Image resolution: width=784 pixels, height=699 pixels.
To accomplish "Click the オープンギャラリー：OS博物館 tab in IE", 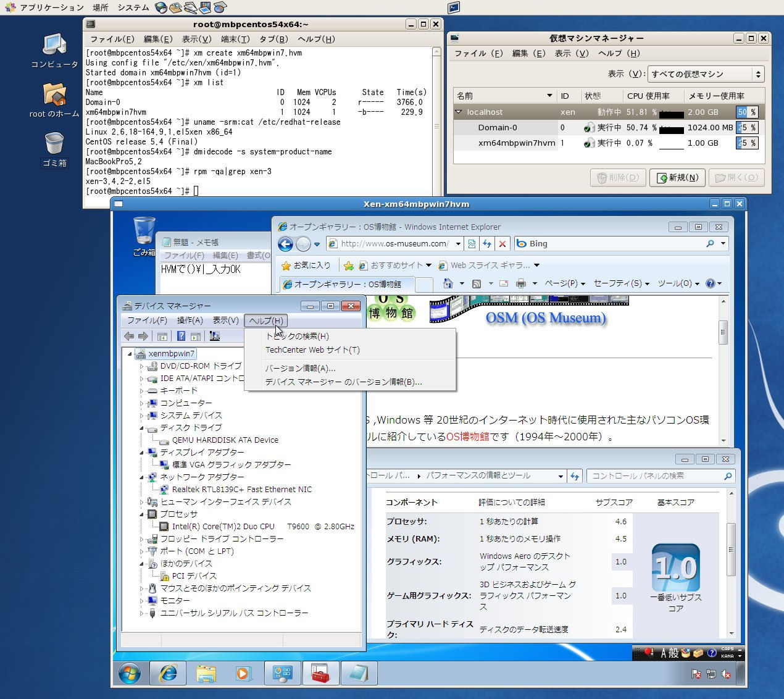I will tap(348, 284).
